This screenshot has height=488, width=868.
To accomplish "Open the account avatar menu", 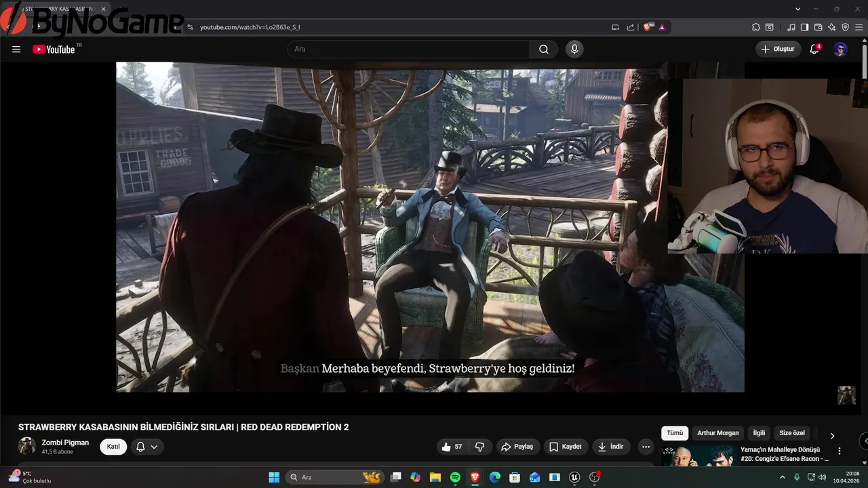I will tap(840, 49).
